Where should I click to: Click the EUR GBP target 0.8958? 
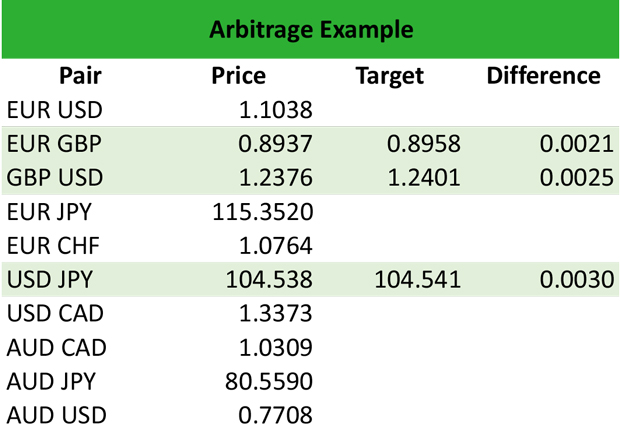(x=424, y=144)
